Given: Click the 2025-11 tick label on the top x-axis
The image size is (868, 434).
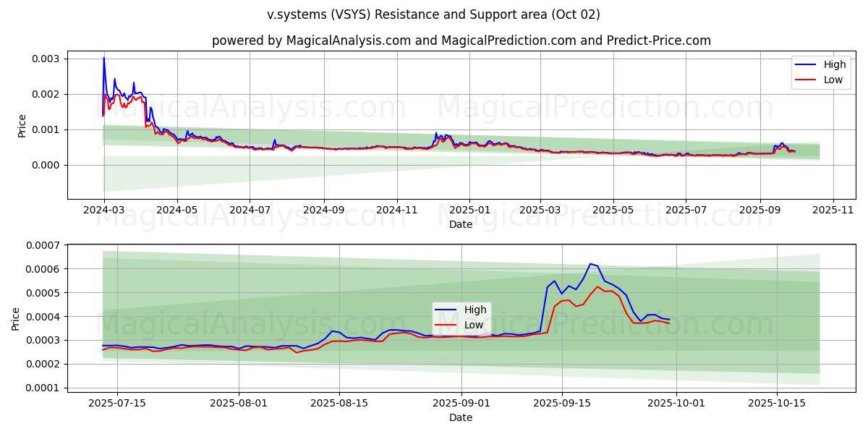Looking at the screenshot, I should click(x=833, y=210).
